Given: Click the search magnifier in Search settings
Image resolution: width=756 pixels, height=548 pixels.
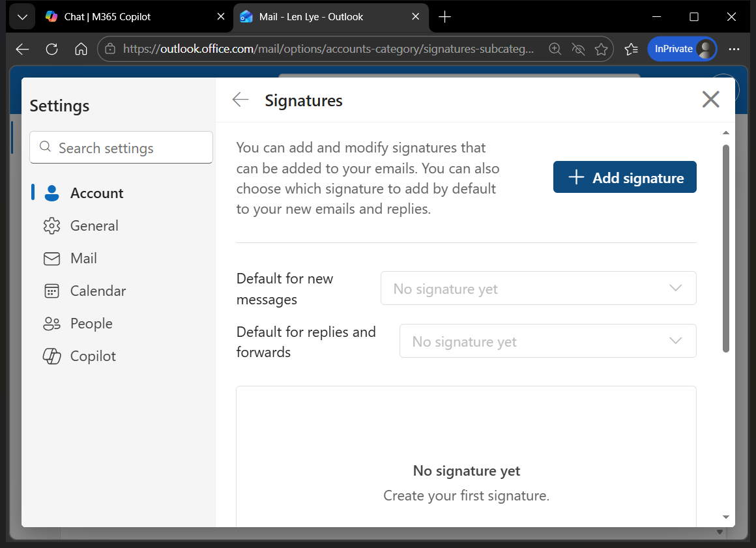Looking at the screenshot, I should (x=44, y=147).
